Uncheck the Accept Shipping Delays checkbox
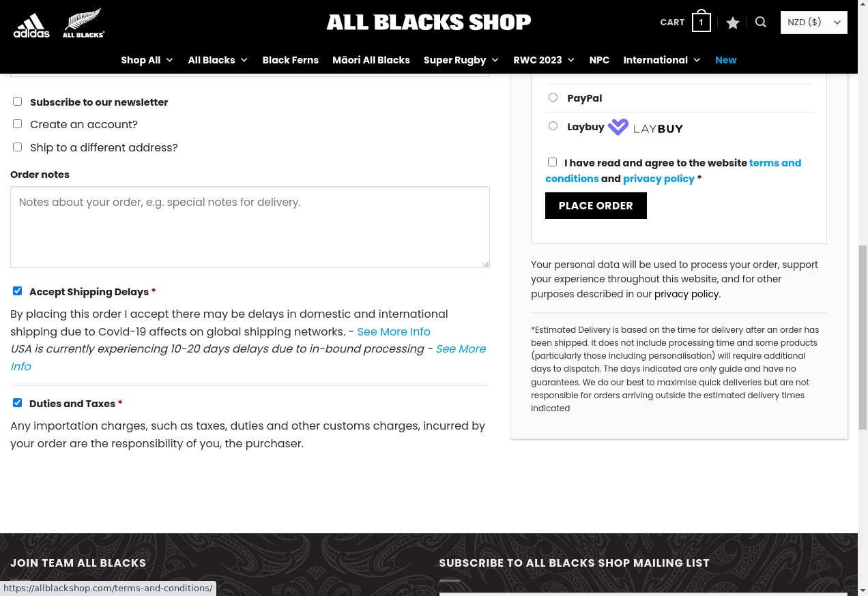Viewport: 868px width, 596px height. [x=18, y=290]
